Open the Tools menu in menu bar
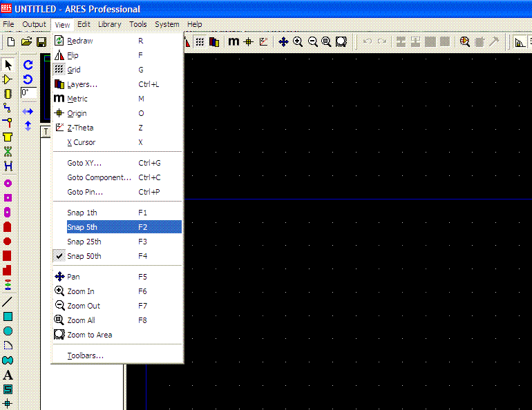 [x=138, y=24]
